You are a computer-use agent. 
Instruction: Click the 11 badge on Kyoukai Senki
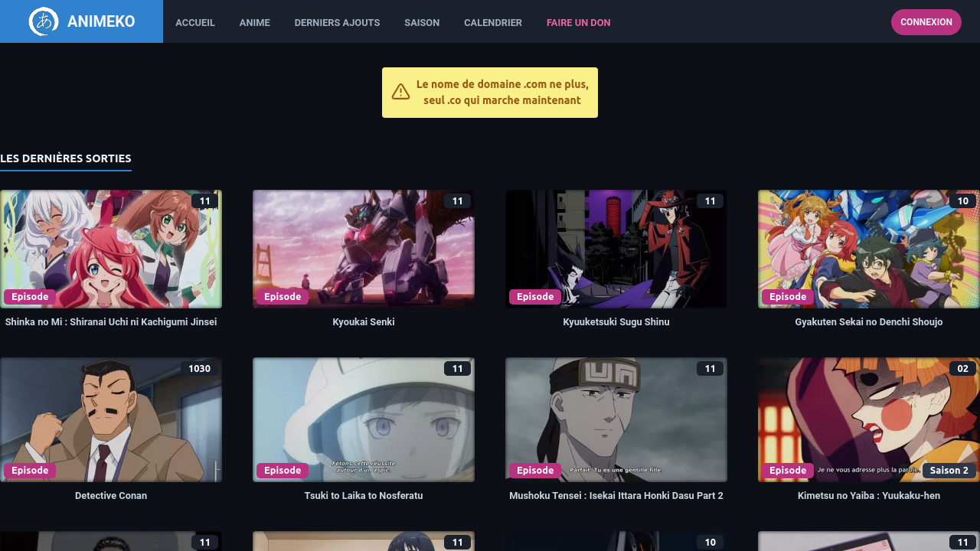click(457, 201)
